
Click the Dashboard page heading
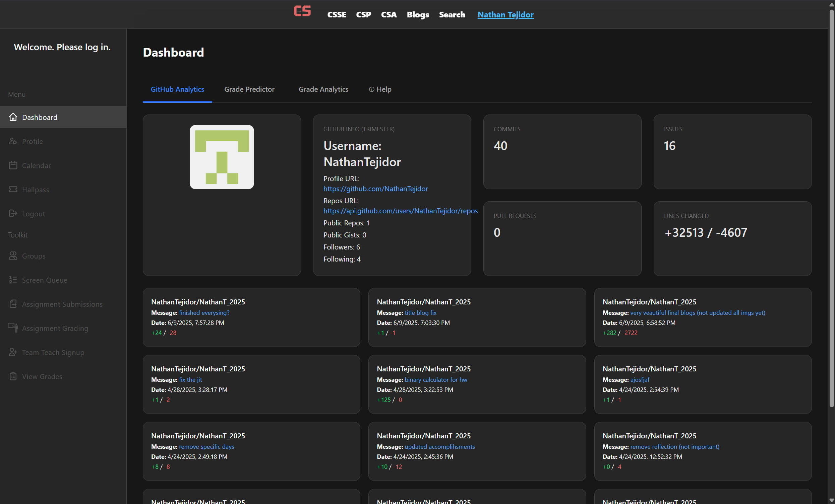[x=173, y=53]
